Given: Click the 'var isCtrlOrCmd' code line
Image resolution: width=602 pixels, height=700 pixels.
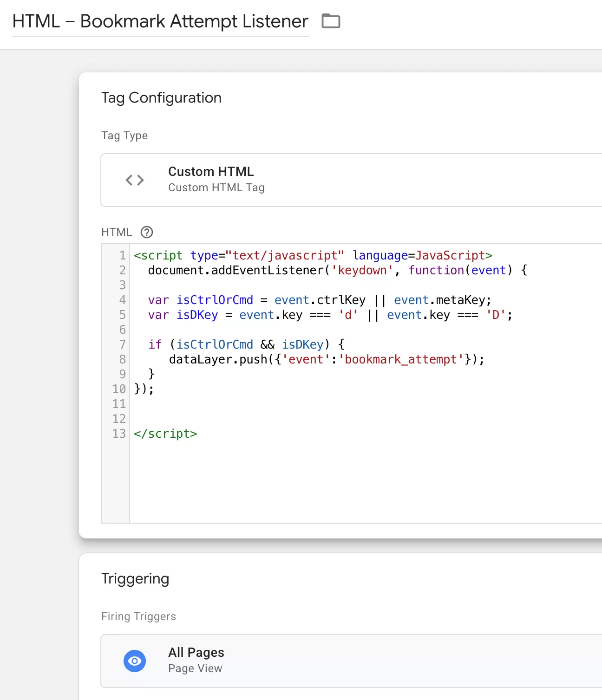Looking at the screenshot, I should 320,300.
